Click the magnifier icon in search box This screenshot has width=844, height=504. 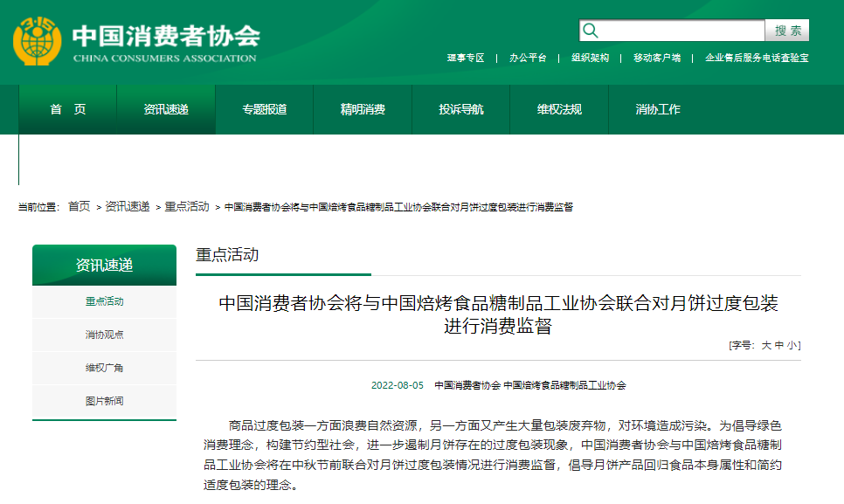[x=591, y=31]
